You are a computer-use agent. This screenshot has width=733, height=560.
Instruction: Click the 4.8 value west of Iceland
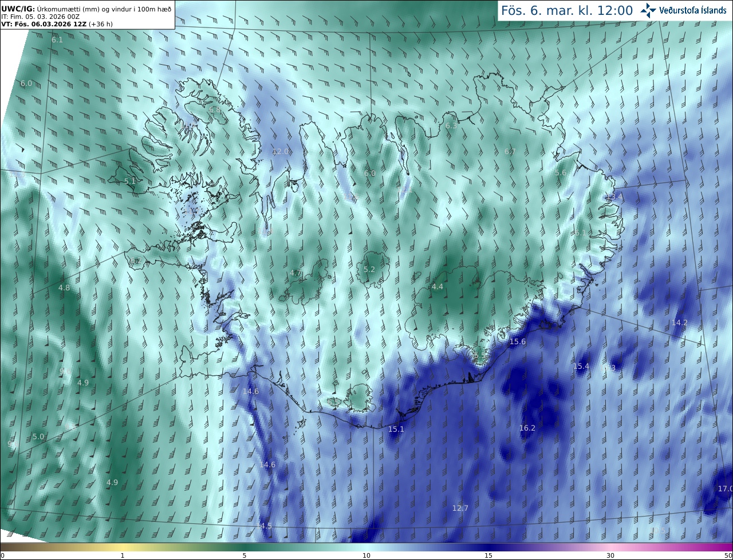pos(64,287)
